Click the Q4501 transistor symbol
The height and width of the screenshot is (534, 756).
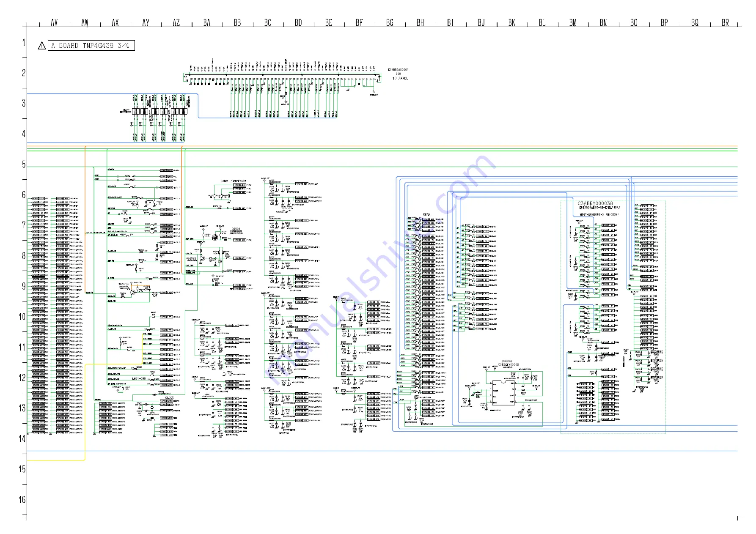(215, 238)
